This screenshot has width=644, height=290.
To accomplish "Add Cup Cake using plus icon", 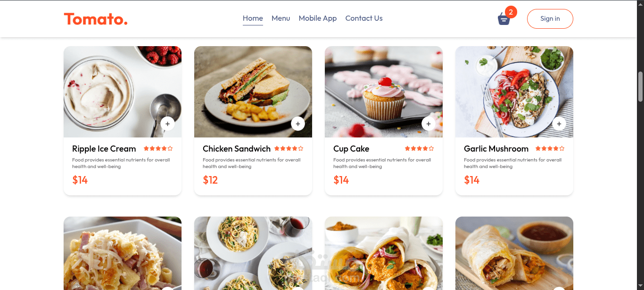I will point(429,124).
